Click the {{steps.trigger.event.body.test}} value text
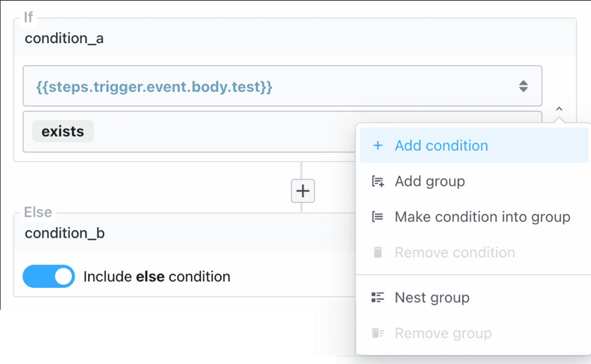The height and width of the screenshot is (364, 591). pyautogui.click(x=154, y=87)
